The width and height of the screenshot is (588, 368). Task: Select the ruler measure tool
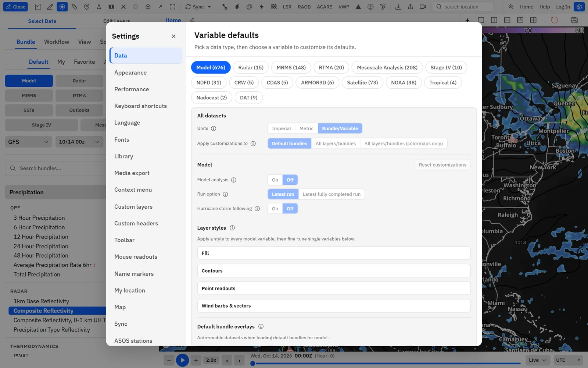[75, 7]
